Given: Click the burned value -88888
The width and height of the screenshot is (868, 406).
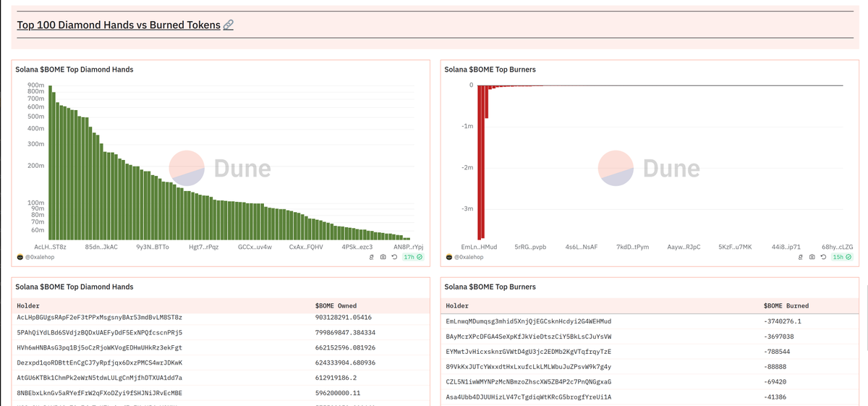Looking at the screenshot, I should coord(775,367).
